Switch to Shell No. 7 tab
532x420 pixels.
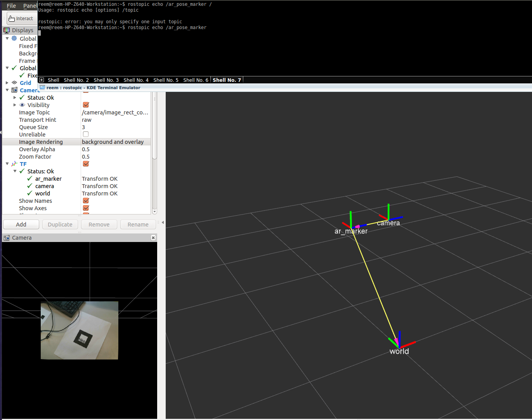(x=227, y=80)
